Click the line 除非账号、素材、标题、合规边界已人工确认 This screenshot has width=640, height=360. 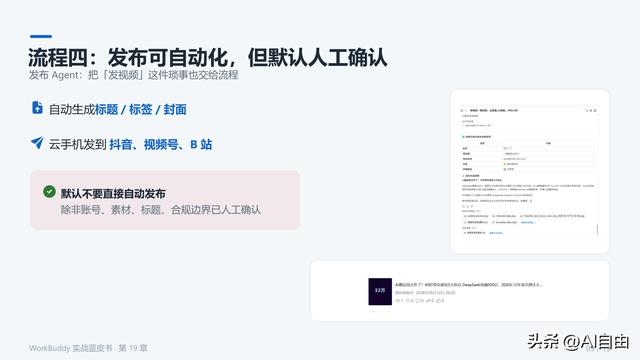(x=160, y=210)
